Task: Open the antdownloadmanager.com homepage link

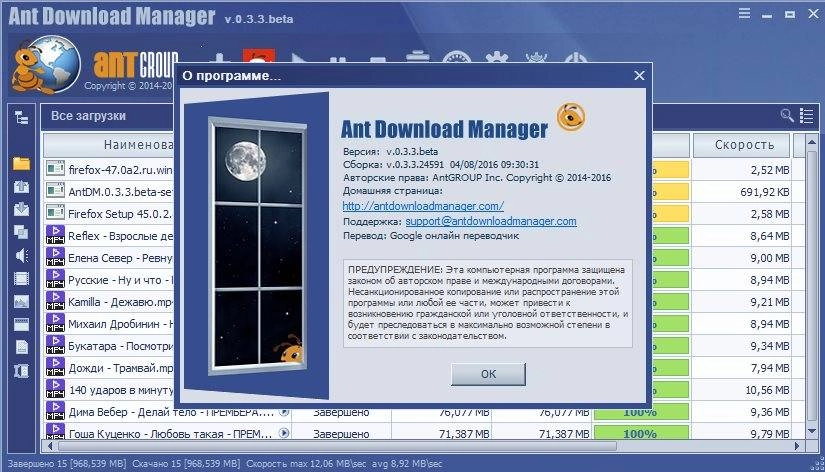Action: 423,206
